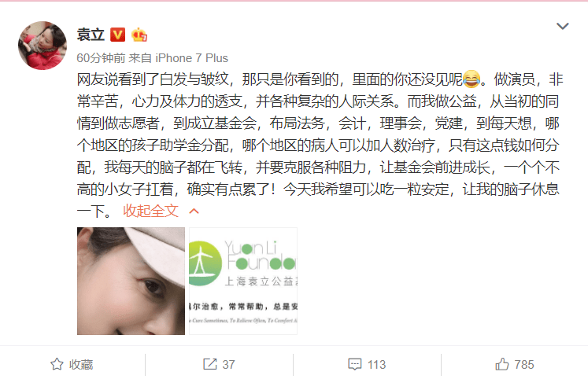
Task: Click the laughing-crying emoji in the post
Action: coord(472,79)
